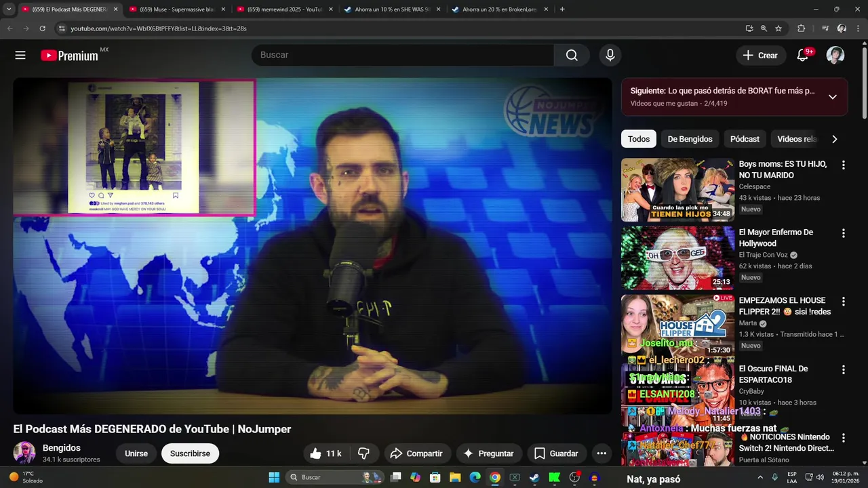Click the video player to pause
Image resolution: width=868 pixels, height=488 pixels.
click(313, 245)
